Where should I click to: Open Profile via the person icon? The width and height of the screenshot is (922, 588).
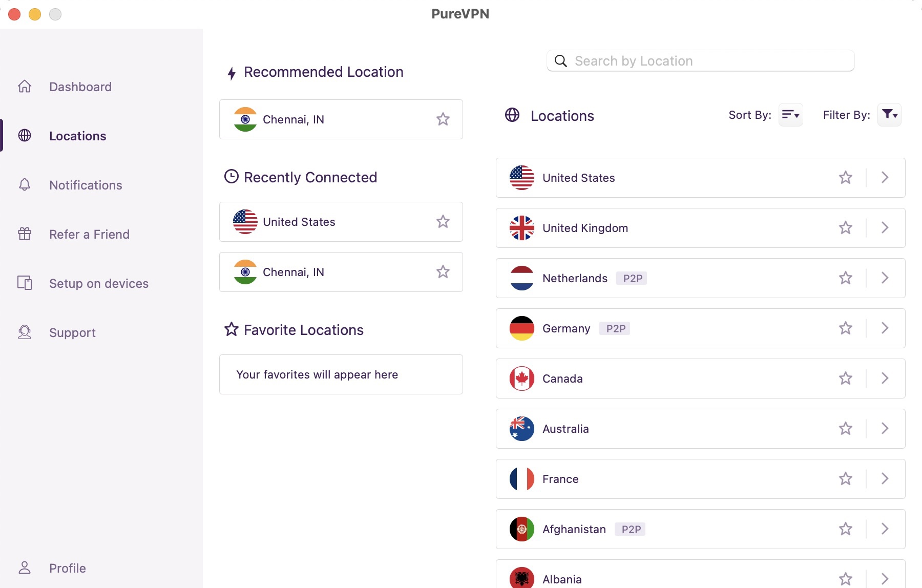24,568
